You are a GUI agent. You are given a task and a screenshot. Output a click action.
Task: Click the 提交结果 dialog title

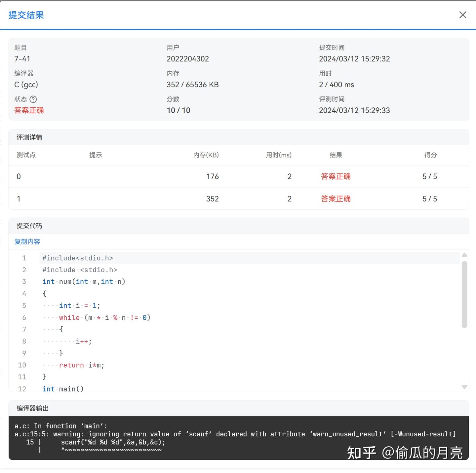tap(26, 15)
